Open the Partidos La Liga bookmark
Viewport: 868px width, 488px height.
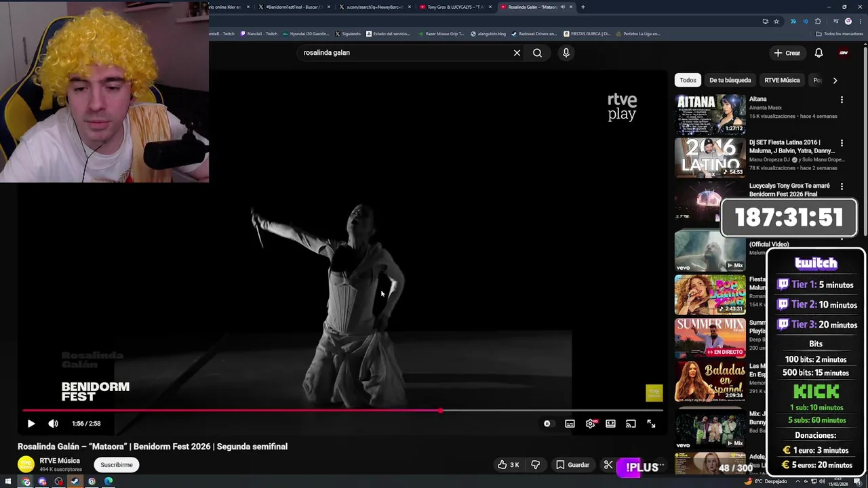[x=638, y=33]
